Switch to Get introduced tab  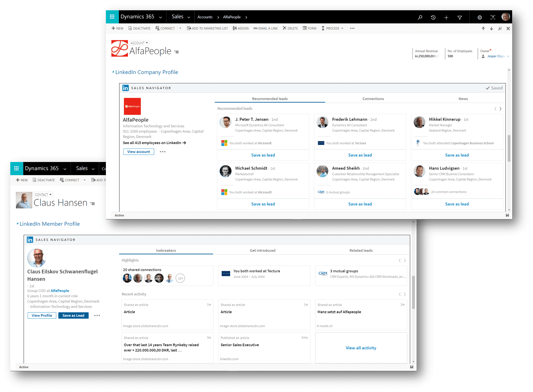point(262,251)
